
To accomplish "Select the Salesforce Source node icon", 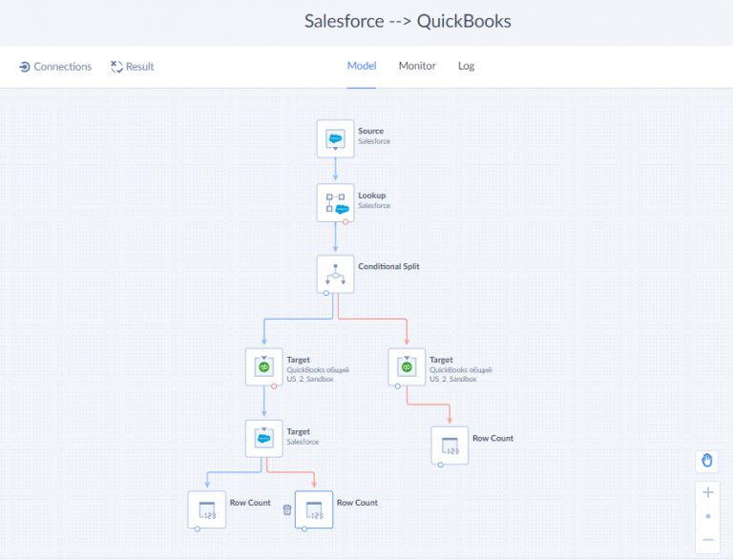I will coord(335,138).
